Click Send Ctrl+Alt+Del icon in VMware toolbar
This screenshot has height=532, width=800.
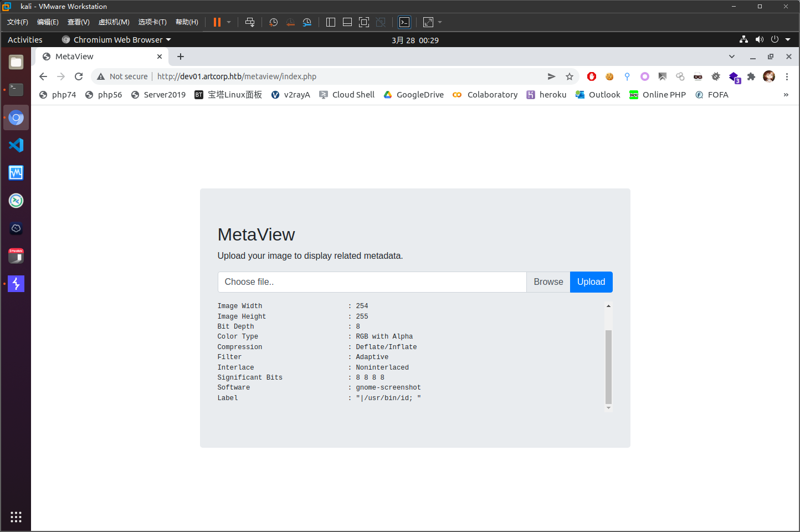point(250,22)
